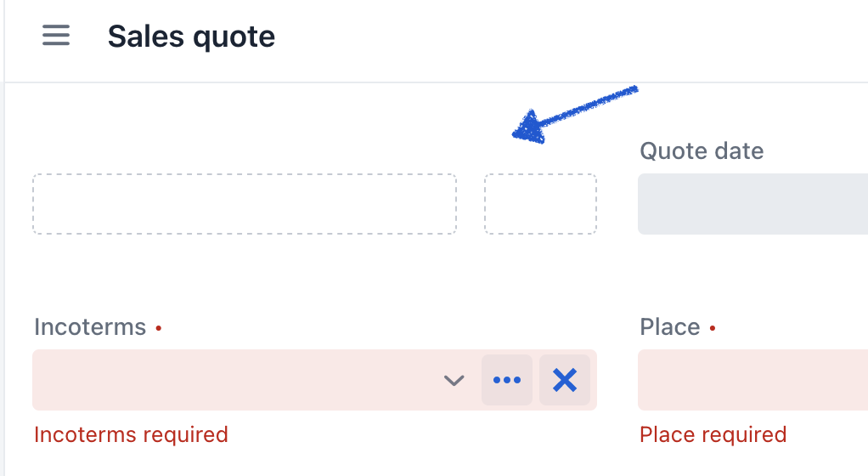868x476 pixels.
Task: Open Incoterms lookup via ellipsis button
Action: 507,380
